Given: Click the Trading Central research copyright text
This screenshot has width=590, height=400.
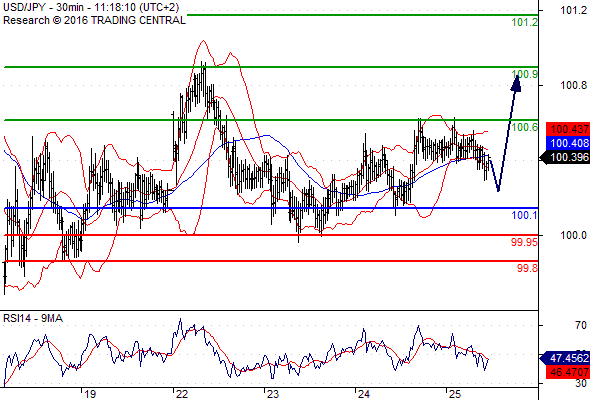Looking at the screenshot, I should pos(94,20).
